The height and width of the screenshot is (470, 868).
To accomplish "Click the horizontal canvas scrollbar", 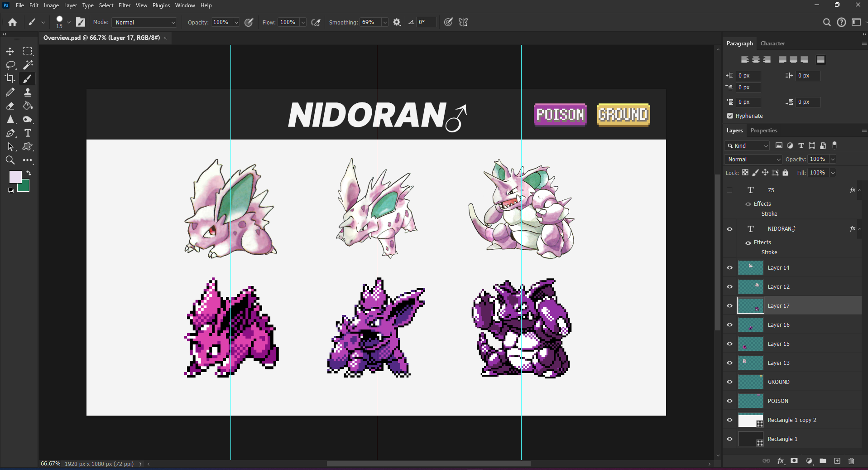I will (x=428, y=464).
